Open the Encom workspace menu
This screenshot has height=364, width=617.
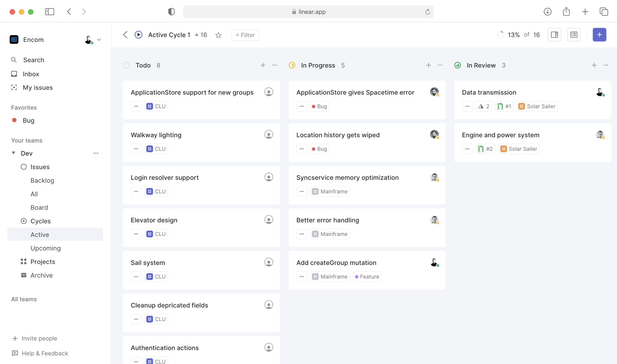click(x=27, y=40)
